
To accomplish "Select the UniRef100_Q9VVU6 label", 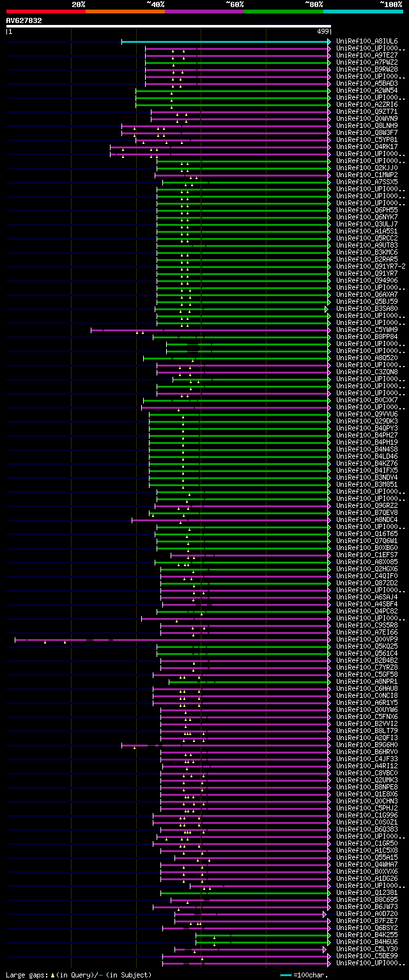I will 367,415.
